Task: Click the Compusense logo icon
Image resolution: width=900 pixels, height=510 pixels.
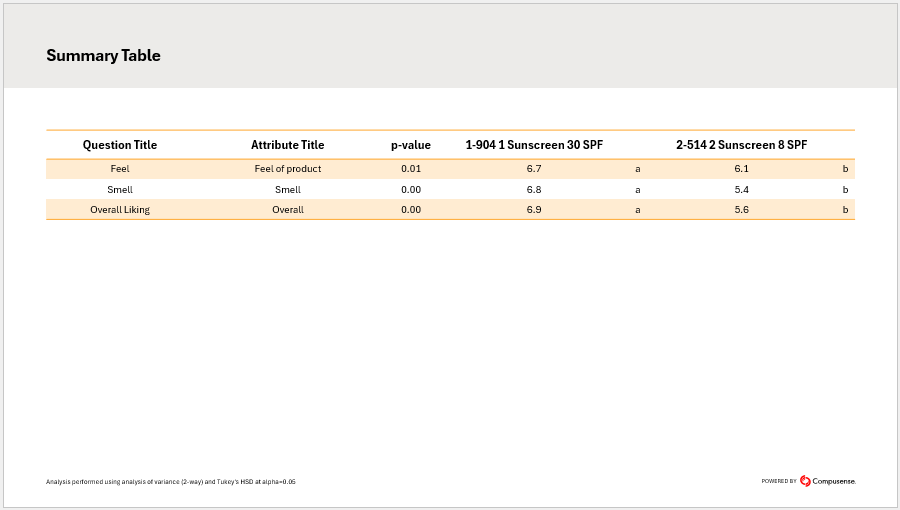Action: [x=805, y=481]
